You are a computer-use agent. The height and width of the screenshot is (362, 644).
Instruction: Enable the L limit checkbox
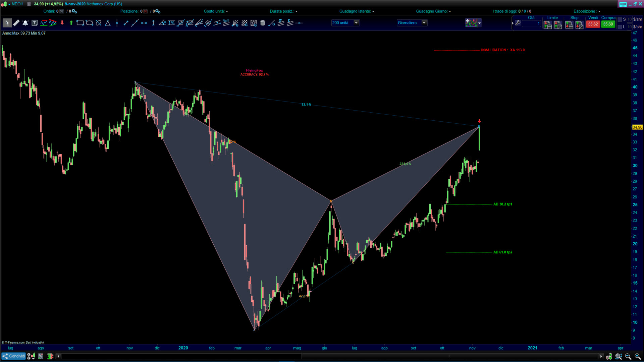coord(620,27)
